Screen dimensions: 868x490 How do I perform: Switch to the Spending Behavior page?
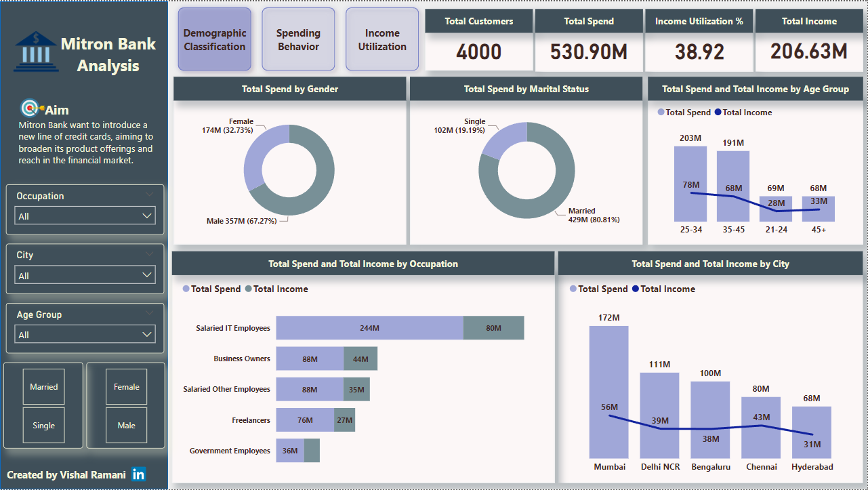(x=298, y=40)
